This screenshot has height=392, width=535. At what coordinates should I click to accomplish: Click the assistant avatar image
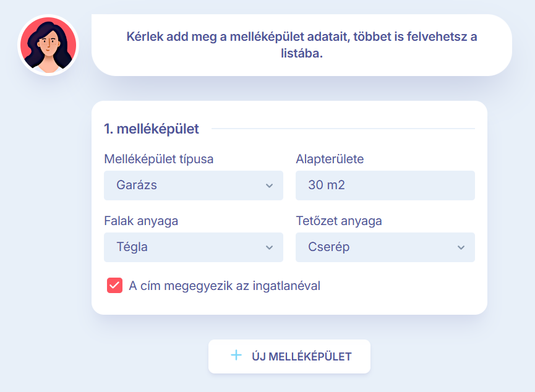point(48,45)
